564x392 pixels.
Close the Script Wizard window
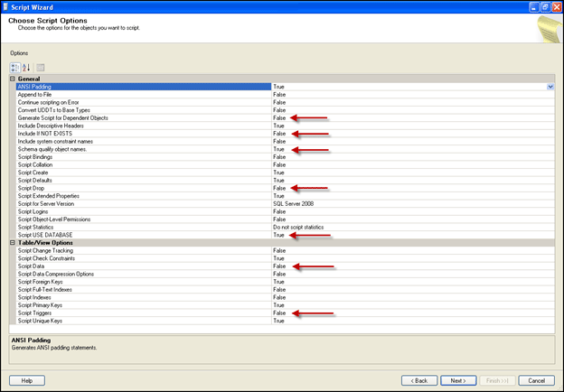coord(557,7)
